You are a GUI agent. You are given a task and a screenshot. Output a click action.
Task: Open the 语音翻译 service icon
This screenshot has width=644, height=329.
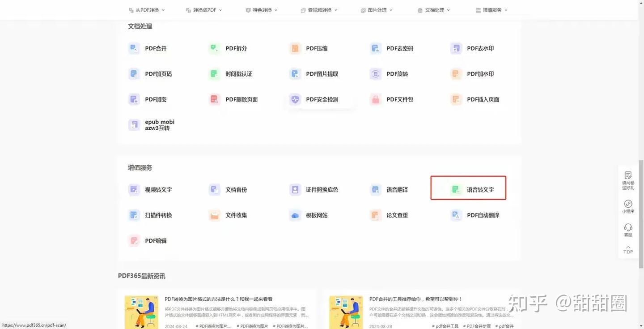point(376,190)
